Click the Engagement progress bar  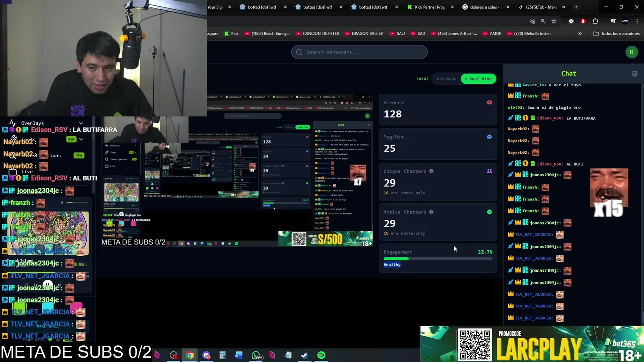(x=438, y=259)
